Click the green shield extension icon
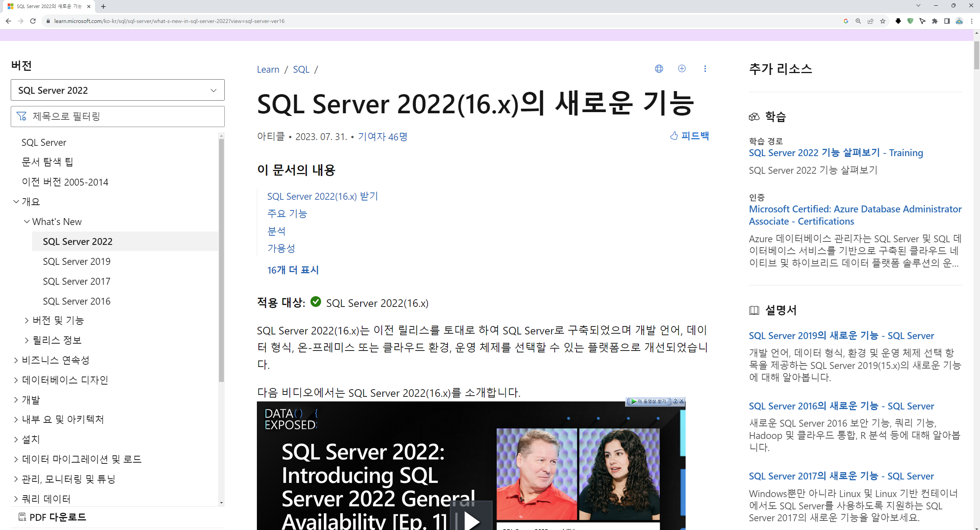980x530 pixels. pos(910,21)
